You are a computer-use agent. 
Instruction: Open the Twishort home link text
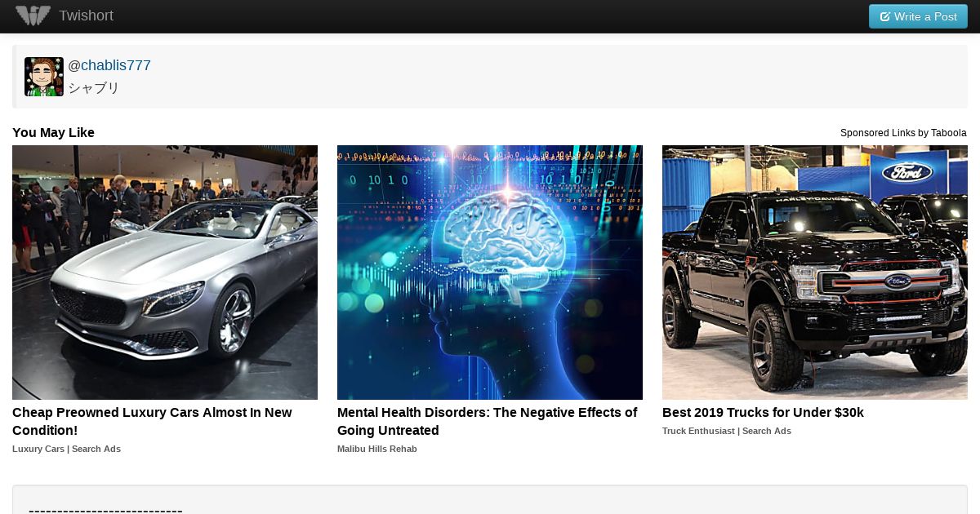click(x=86, y=16)
